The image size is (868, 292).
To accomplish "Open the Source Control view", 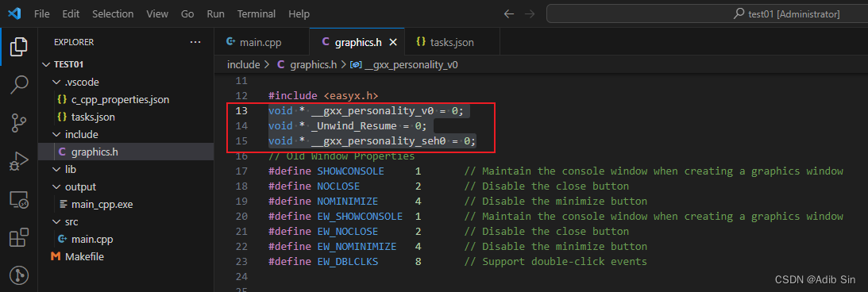I will pyautogui.click(x=19, y=123).
